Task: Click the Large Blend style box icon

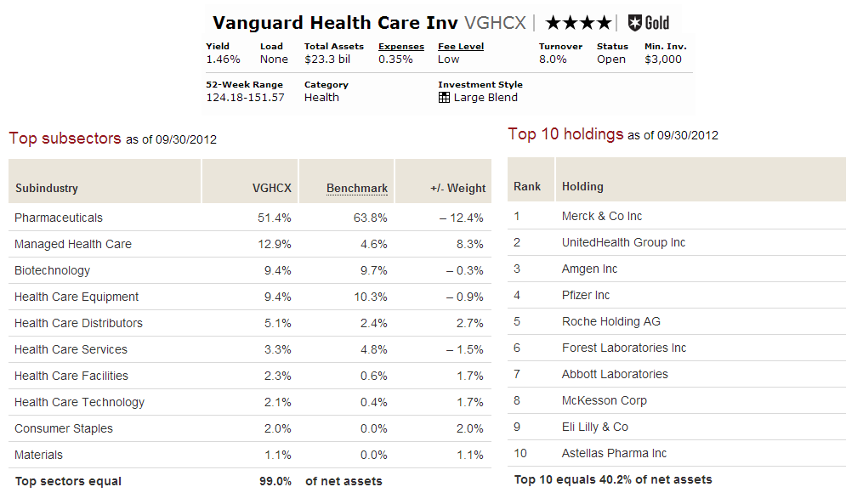Action: 444,98
